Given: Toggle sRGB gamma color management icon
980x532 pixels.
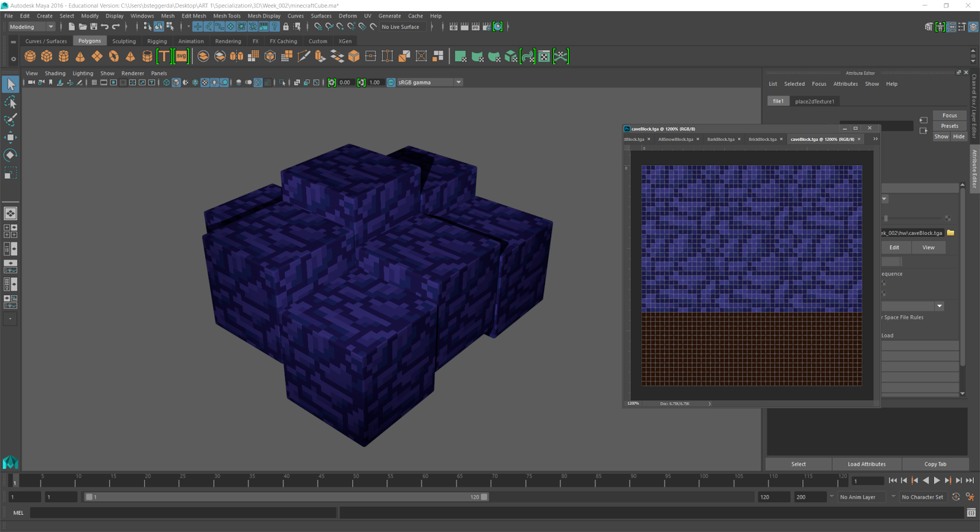Looking at the screenshot, I should pyautogui.click(x=391, y=82).
